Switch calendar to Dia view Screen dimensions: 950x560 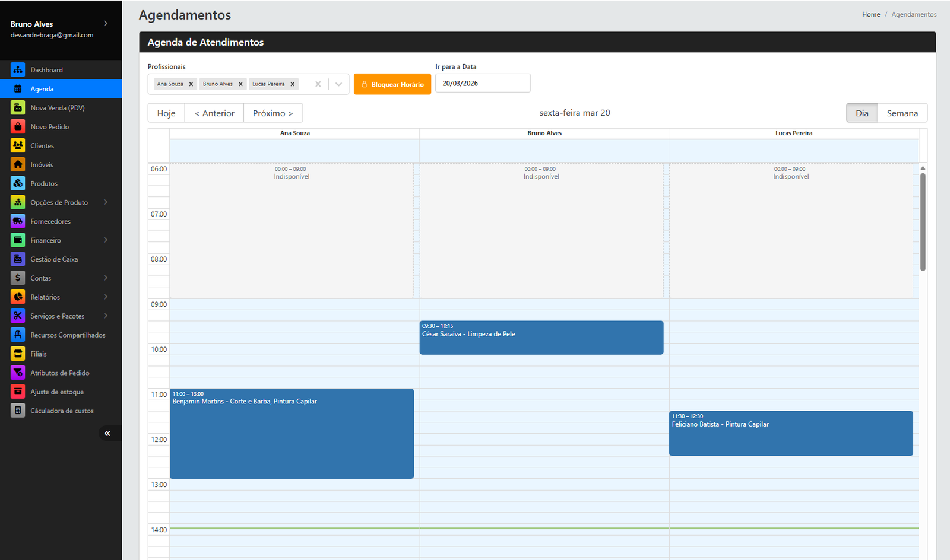(862, 113)
